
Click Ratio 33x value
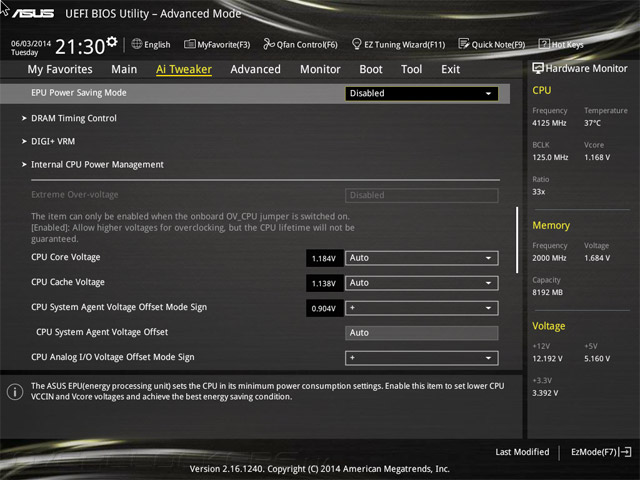539,191
